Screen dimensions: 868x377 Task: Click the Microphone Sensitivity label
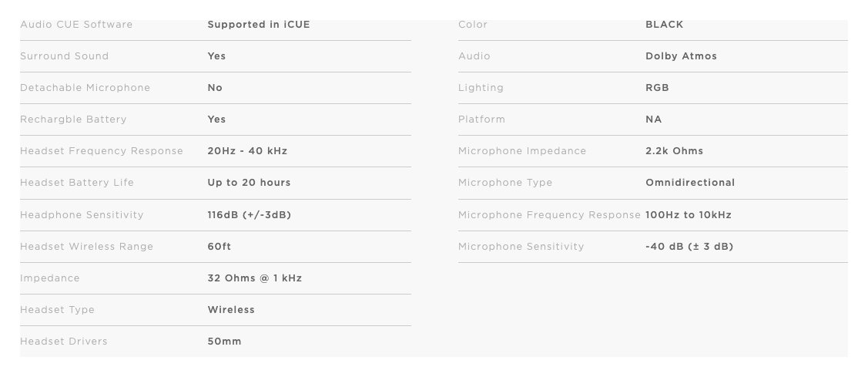tap(521, 247)
